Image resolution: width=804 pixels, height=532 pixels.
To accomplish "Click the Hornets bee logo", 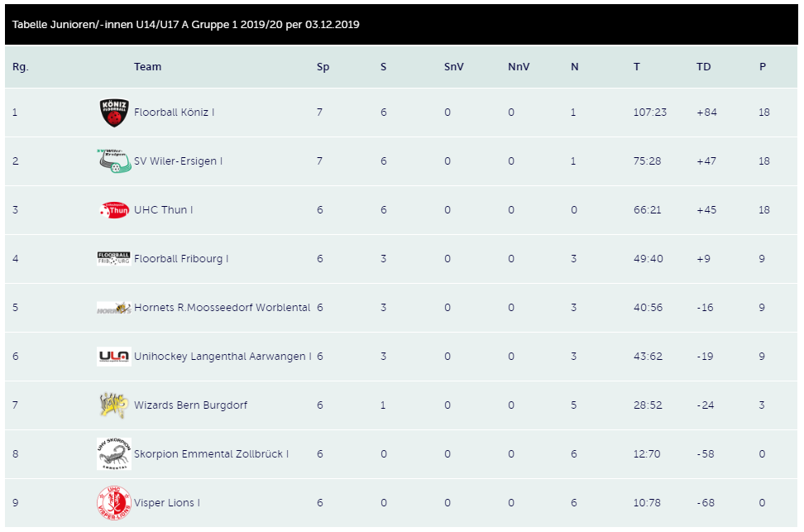I will pos(114,308).
